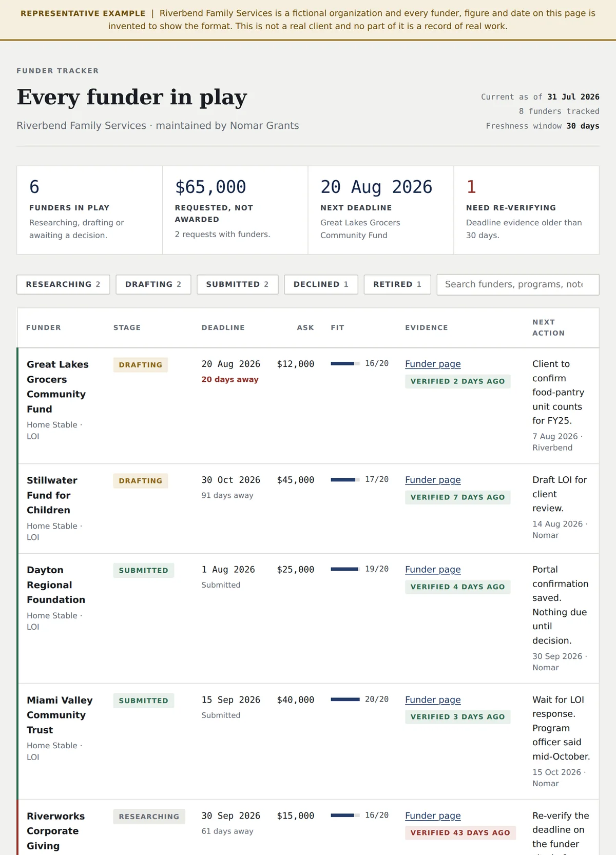Click the $15,000 ask amount

(x=296, y=816)
